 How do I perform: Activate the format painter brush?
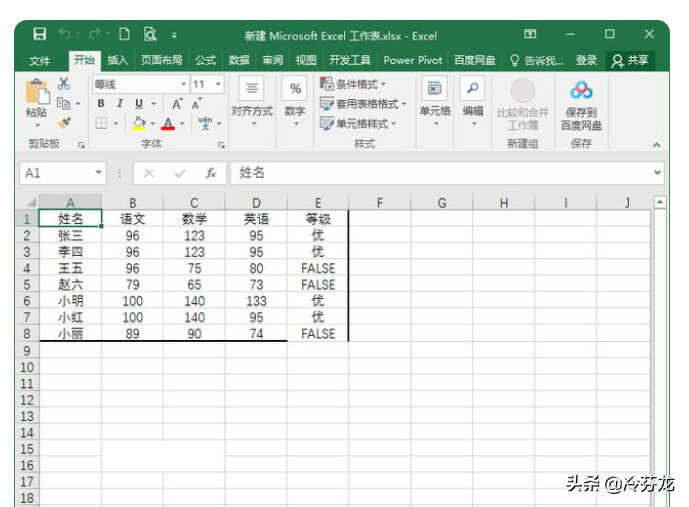[65, 123]
